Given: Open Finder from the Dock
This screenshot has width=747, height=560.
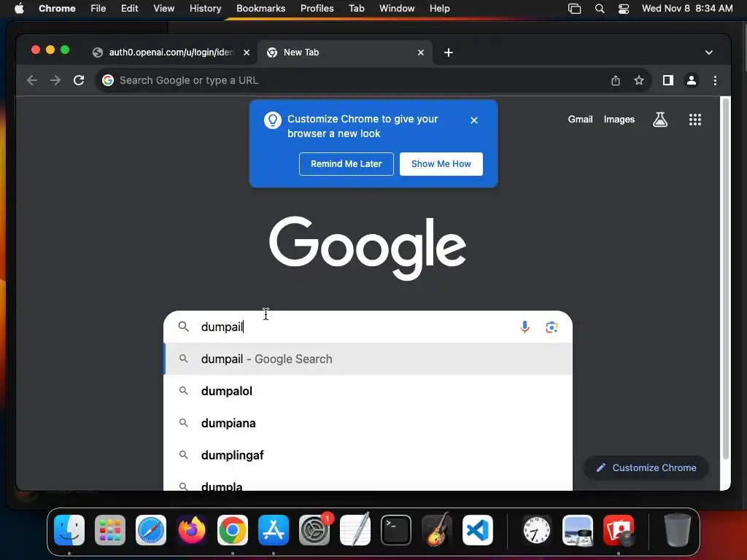Looking at the screenshot, I should point(69,530).
